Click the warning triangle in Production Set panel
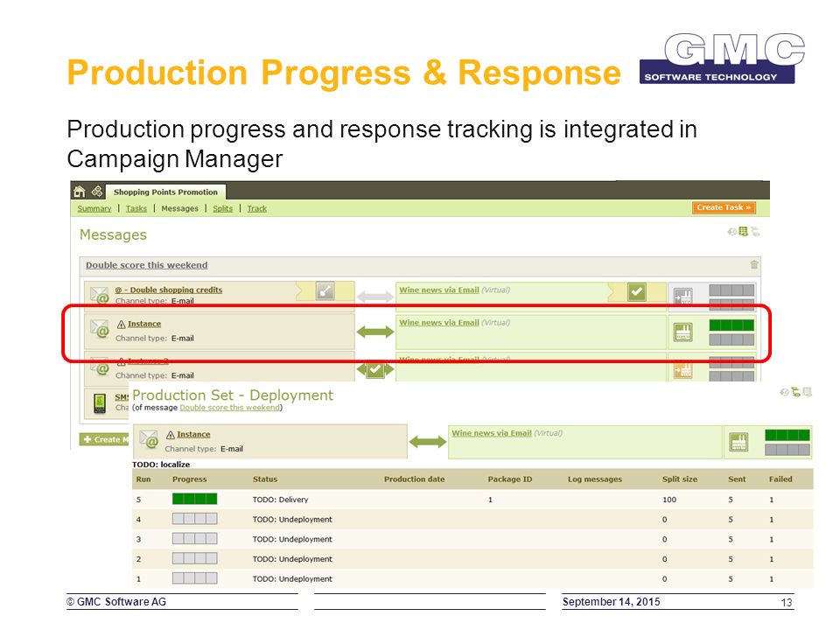840x630 pixels. tap(171, 435)
